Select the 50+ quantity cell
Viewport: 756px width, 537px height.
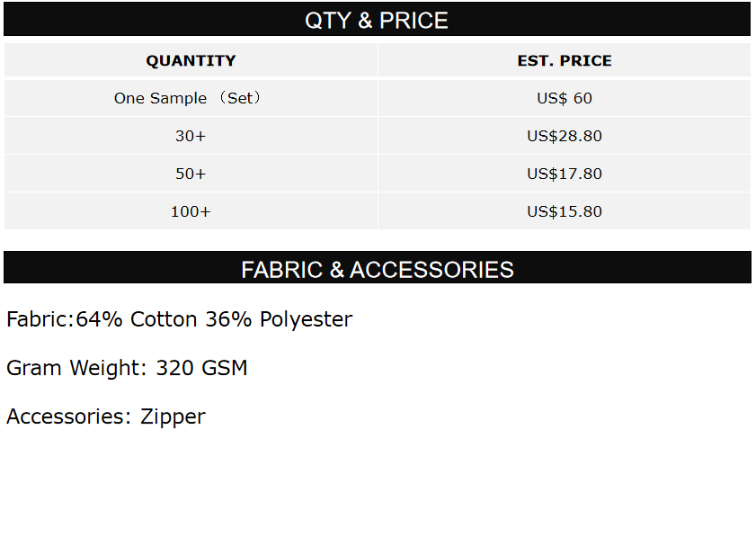(x=191, y=174)
